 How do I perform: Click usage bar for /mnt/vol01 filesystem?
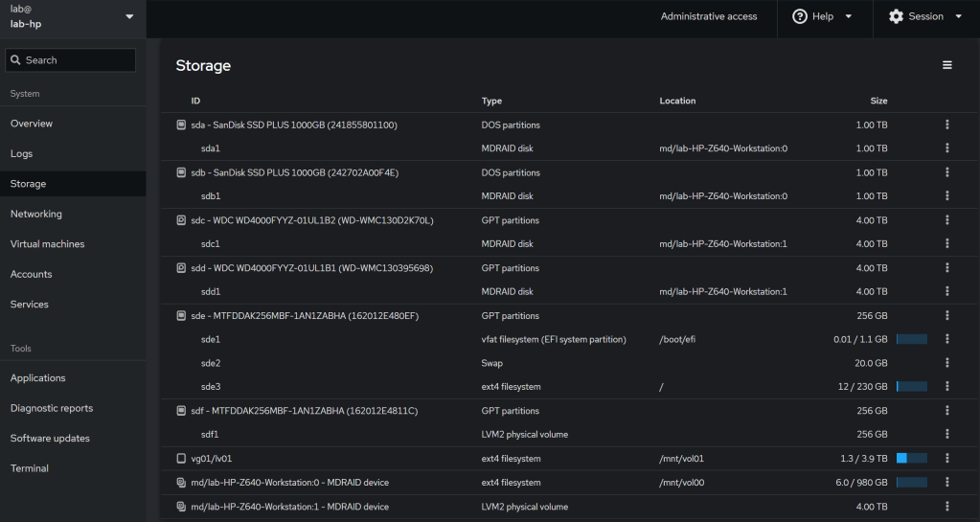(x=911, y=459)
